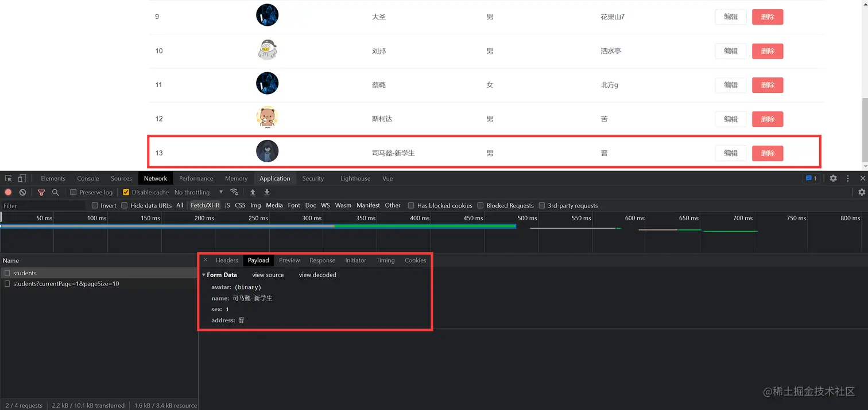This screenshot has height=410, width=868.
Task: Open the Response tab of request
Action: pyautogui.click(x=322, y=260)
